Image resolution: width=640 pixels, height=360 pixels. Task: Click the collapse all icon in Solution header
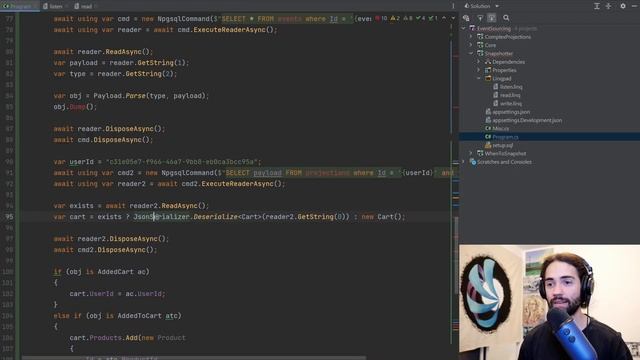[x=609, y=6]
